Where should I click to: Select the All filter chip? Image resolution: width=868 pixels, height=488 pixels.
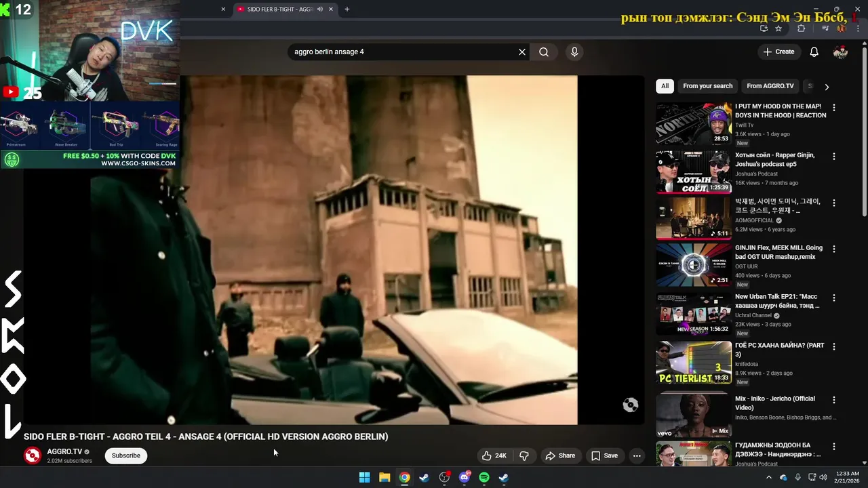pos(665,86)
